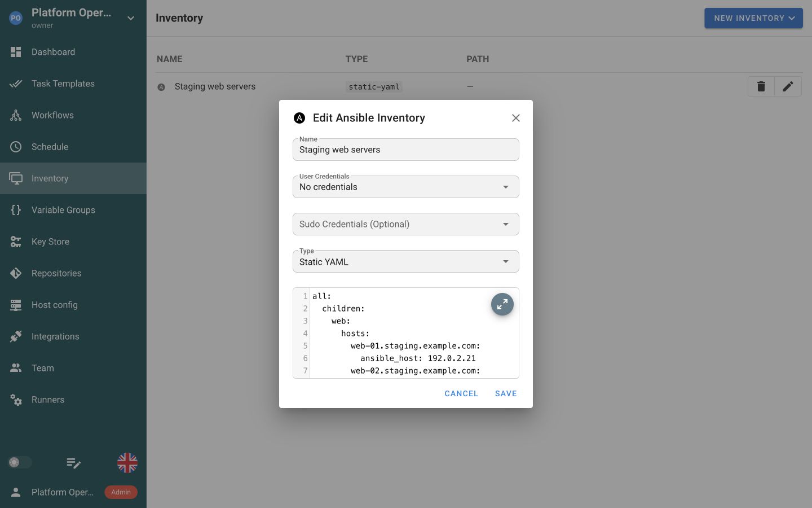Click the NAME column header
Screen dimensions: 812x508
170,59
